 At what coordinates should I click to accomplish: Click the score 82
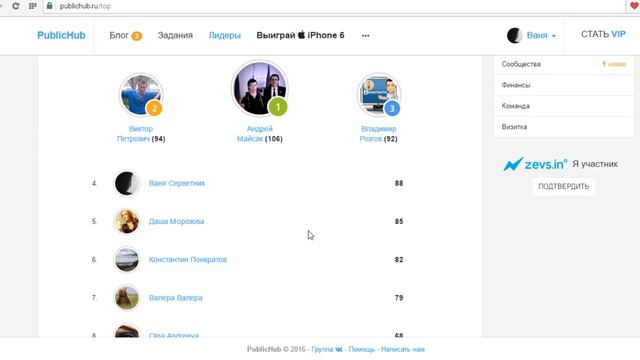[399, 260]
